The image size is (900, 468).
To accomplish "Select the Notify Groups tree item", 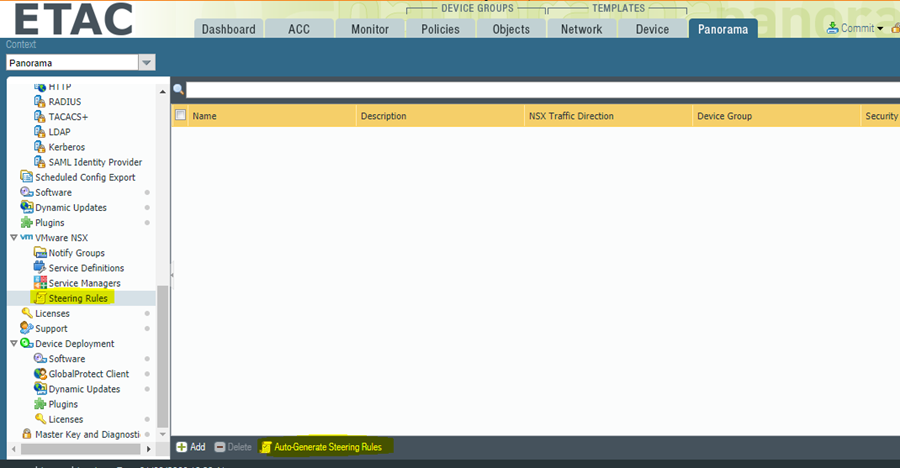I will (x=76, y=253).
